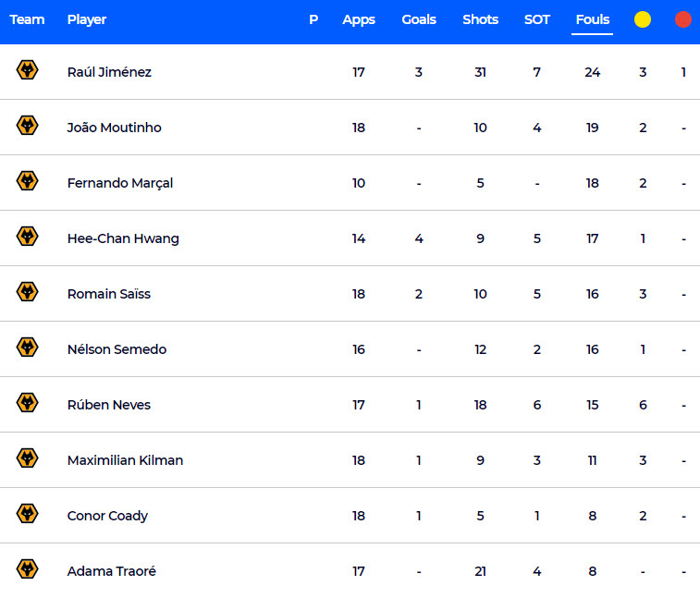
Task: Click Wolves crest beside Raúl Jiménez
Action: tap(27, 70)
